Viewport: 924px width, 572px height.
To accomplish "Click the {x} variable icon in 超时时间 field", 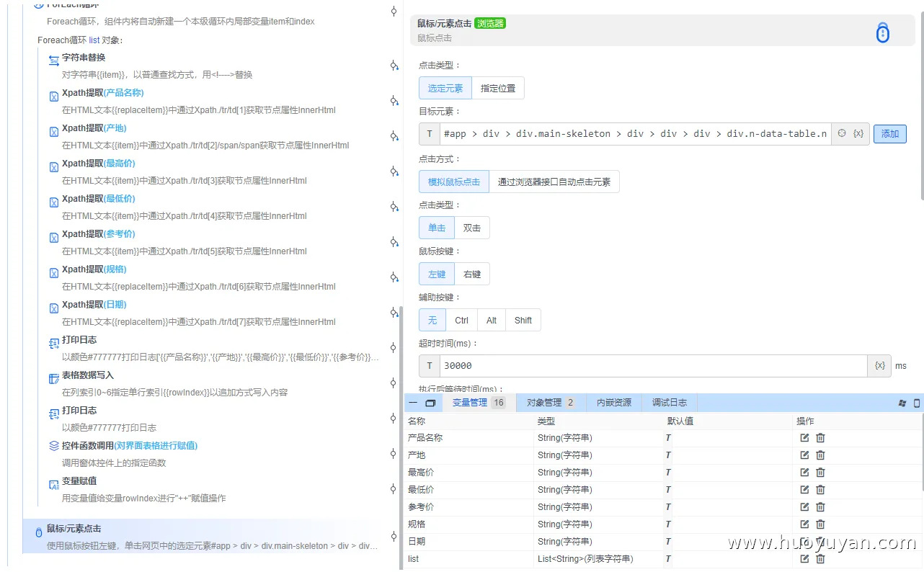I will [x=879, y=366].
